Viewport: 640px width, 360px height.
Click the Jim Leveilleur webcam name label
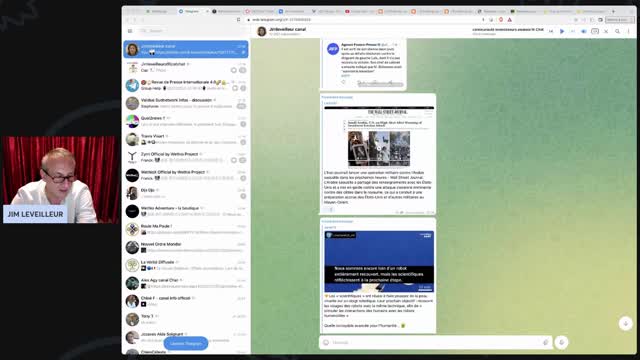pos(36,214)
